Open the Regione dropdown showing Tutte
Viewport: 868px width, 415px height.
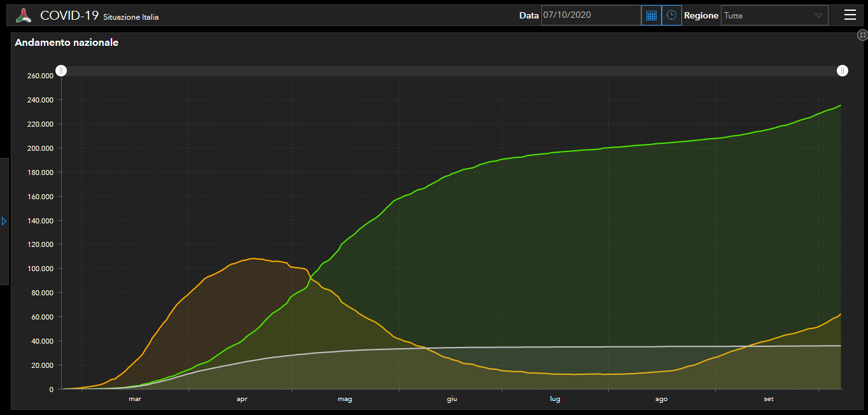point(767,15)
